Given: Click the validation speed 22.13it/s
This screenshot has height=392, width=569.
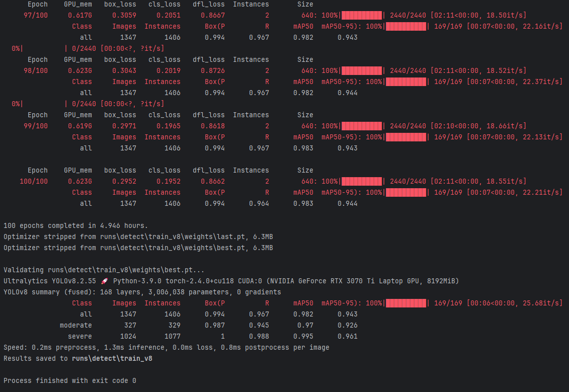Looking at the screenshot, I should [541, 137].
